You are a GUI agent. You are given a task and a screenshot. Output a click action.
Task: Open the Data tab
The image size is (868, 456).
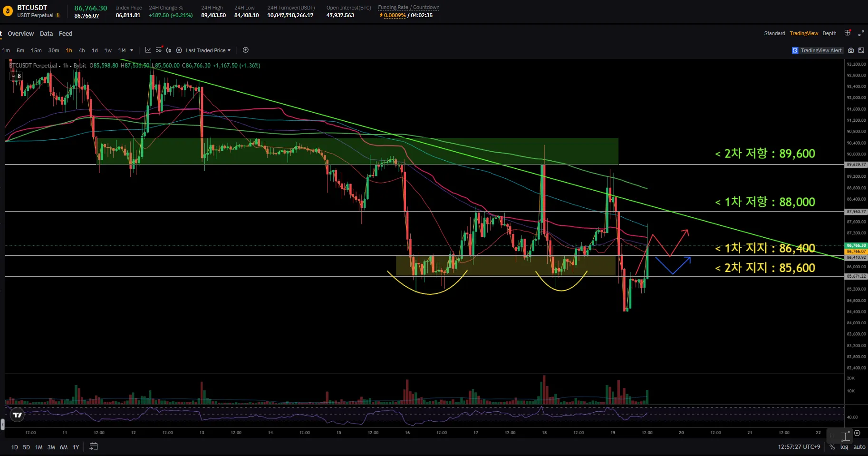tap(46, 34)
